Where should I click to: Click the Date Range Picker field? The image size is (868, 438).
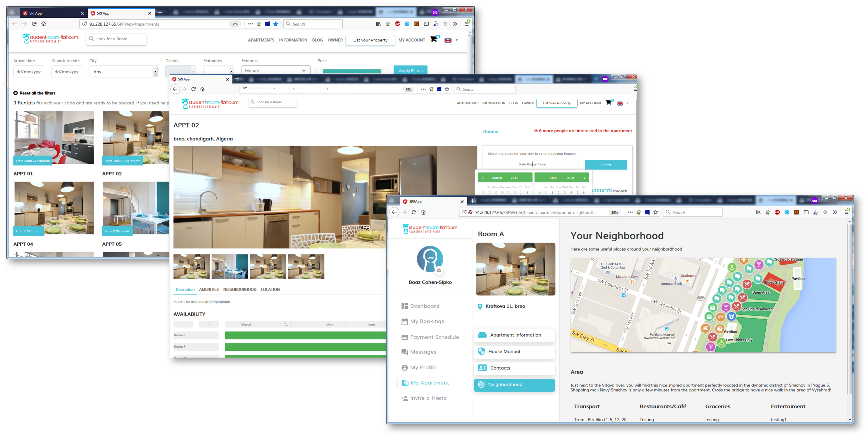[533, 164]
